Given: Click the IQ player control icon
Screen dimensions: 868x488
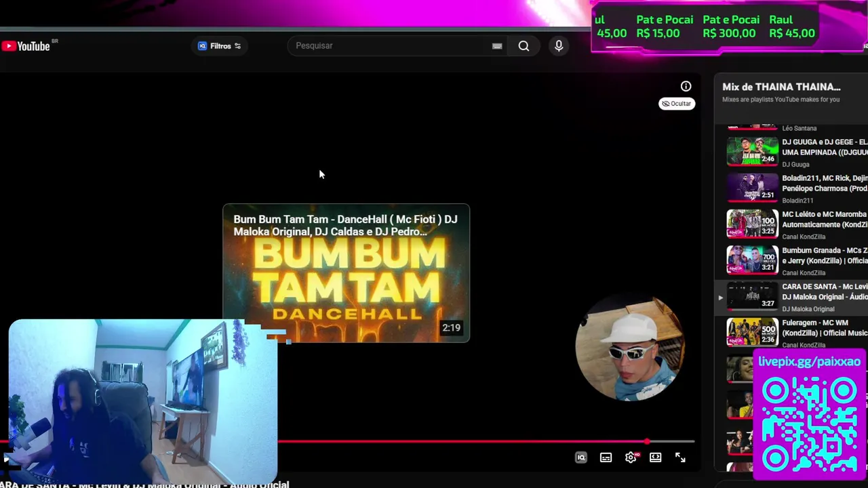Looking at the screenshot, I should [x=581, y=457].
